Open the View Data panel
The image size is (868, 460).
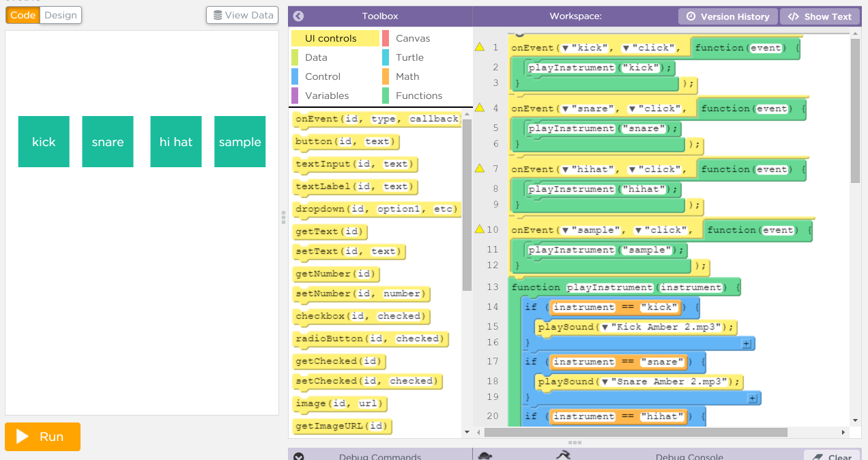[x=242, y=15]
